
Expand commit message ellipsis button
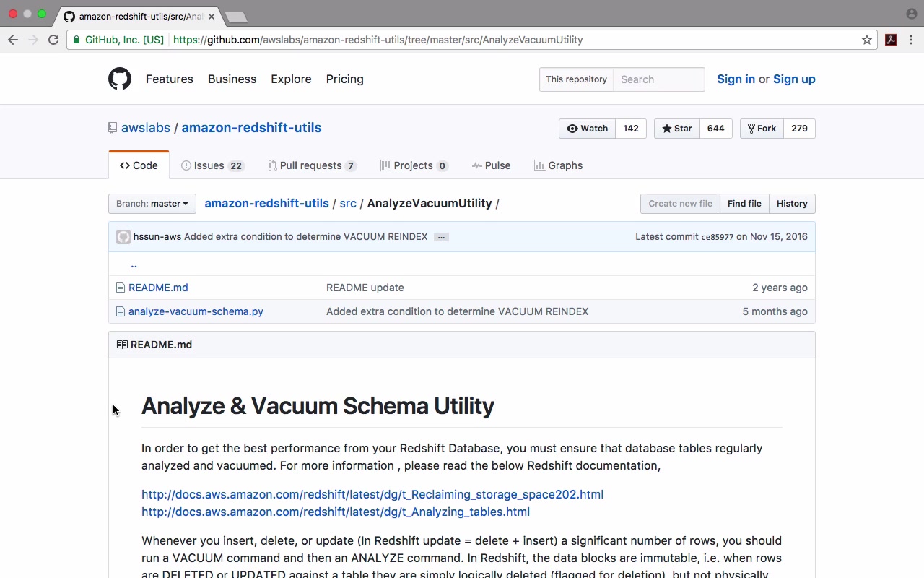tap(441, 237)
